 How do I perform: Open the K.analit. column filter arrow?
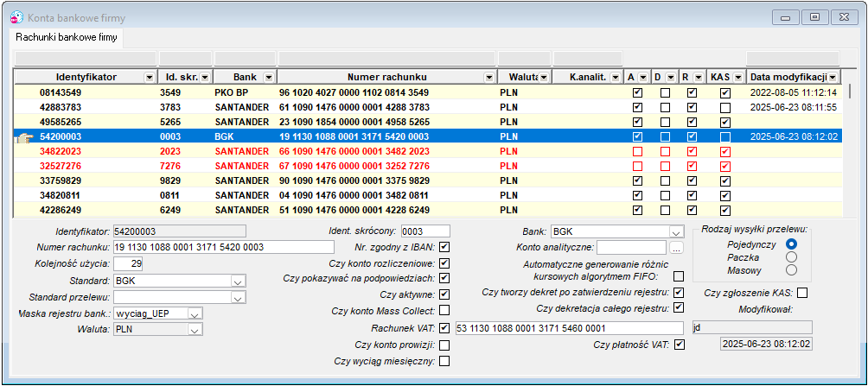point(616,78)
